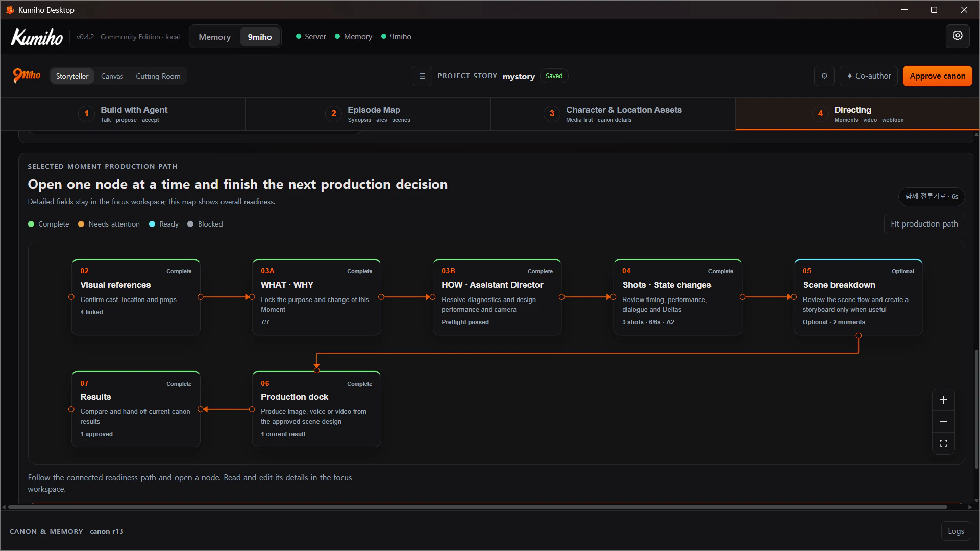Open the 03B HOW · Assistant Director node
The width and height of the screenshot is (980, 551).
tap(497, 297)
